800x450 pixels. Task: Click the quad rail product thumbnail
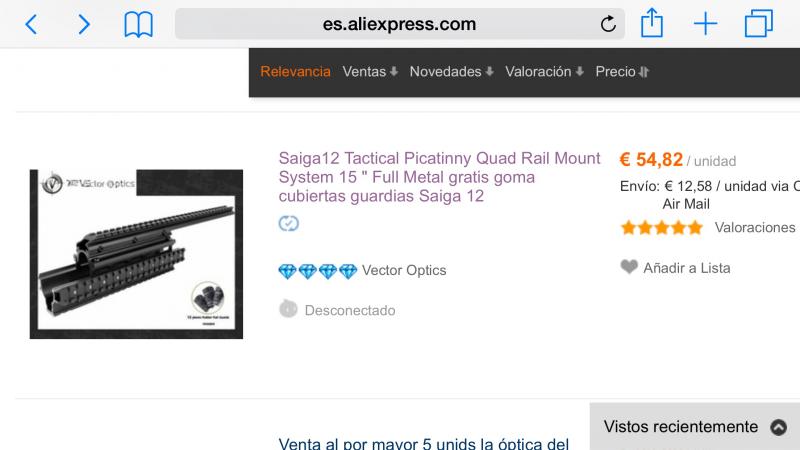[x=136, y=254]
